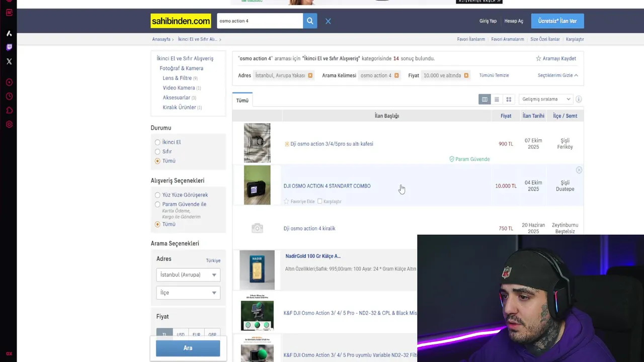Click the Giriş Yap login link

click(x=488, y=21)
